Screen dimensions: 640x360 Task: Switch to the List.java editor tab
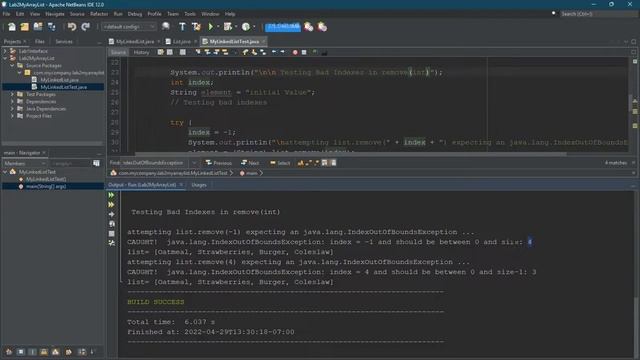(182, 42)
